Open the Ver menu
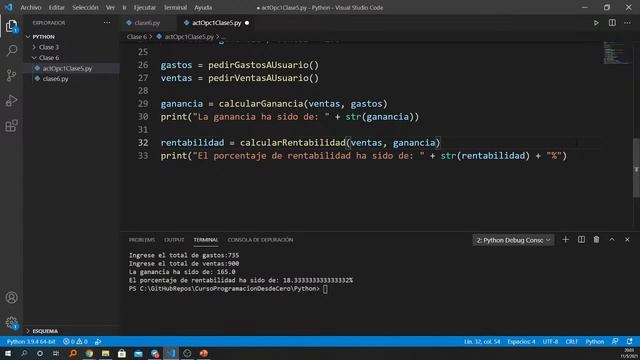This screenshot has height=360, width=640. [x=110, y=7]
